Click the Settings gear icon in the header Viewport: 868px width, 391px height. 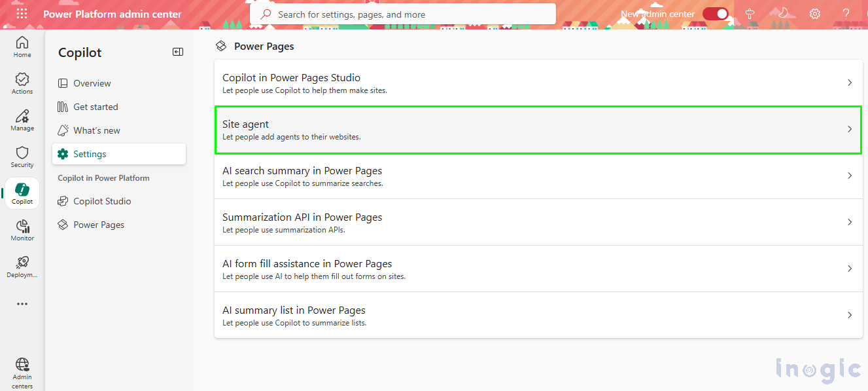coord(815,14)
